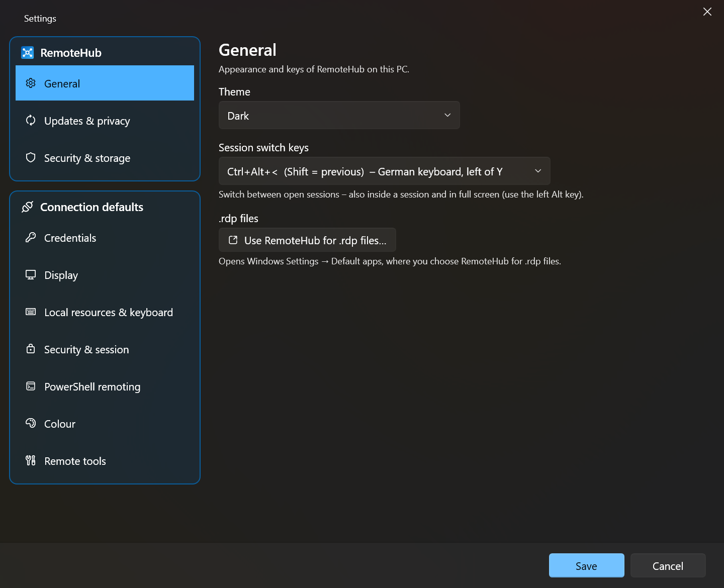The image size is (724, 588).
Task: Open Security & session settings
Action: point(105,349)
